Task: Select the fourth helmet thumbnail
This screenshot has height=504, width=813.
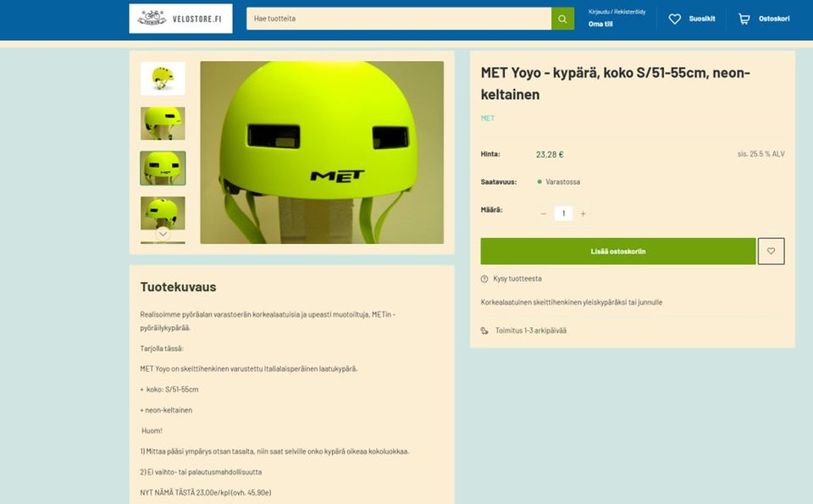Action: tap(163, 213)
